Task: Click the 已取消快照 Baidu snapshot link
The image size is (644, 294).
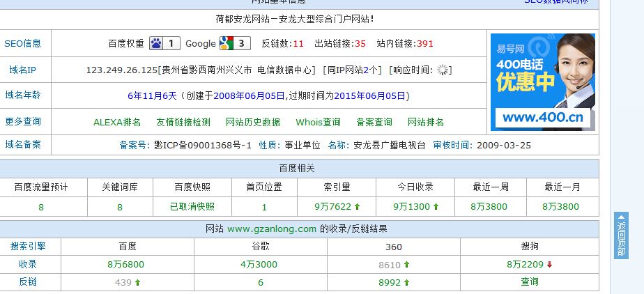Action: coord(192,206)
